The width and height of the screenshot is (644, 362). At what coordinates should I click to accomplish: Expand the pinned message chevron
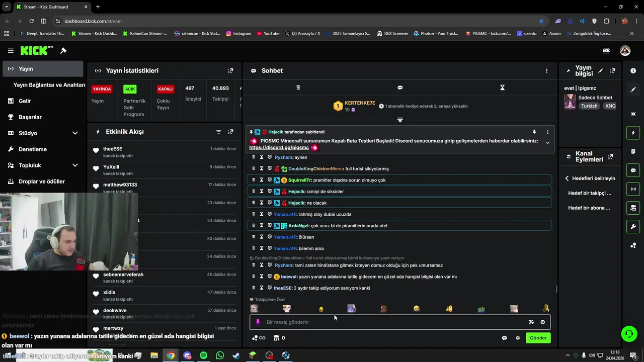pyautogui.click(x=547, y=143)
